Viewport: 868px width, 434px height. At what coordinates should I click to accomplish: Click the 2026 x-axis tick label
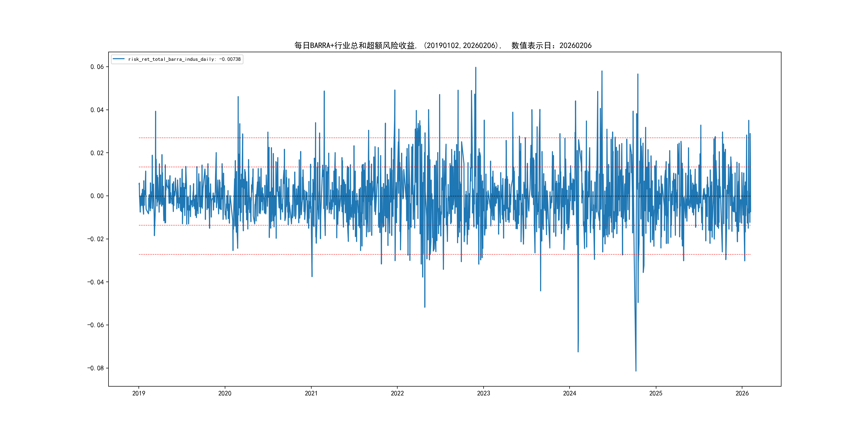point(742,393)
